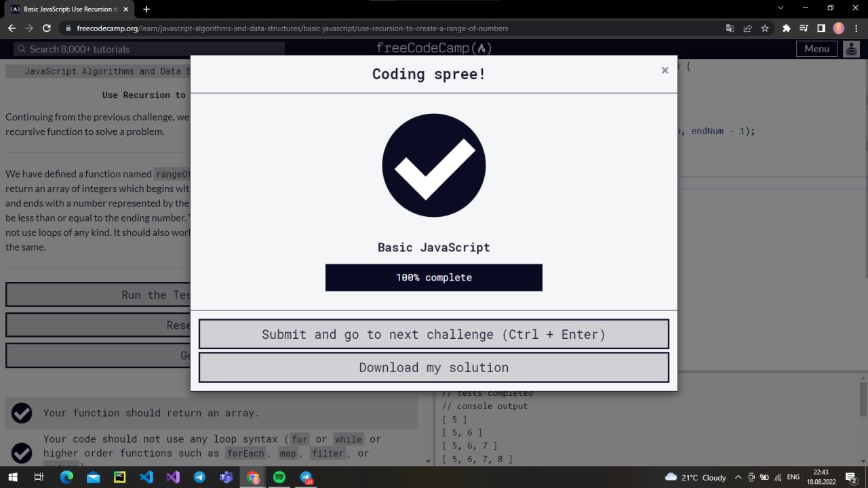Launch Microsoft Edge from taskbar
The width and height of the screenshot is (868, 488).
[x=66, y=477]
